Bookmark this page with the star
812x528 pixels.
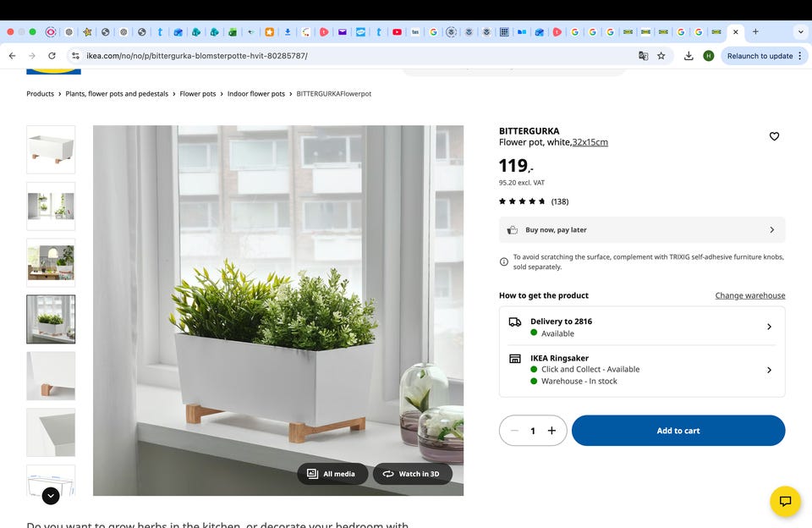click(661, 56)
